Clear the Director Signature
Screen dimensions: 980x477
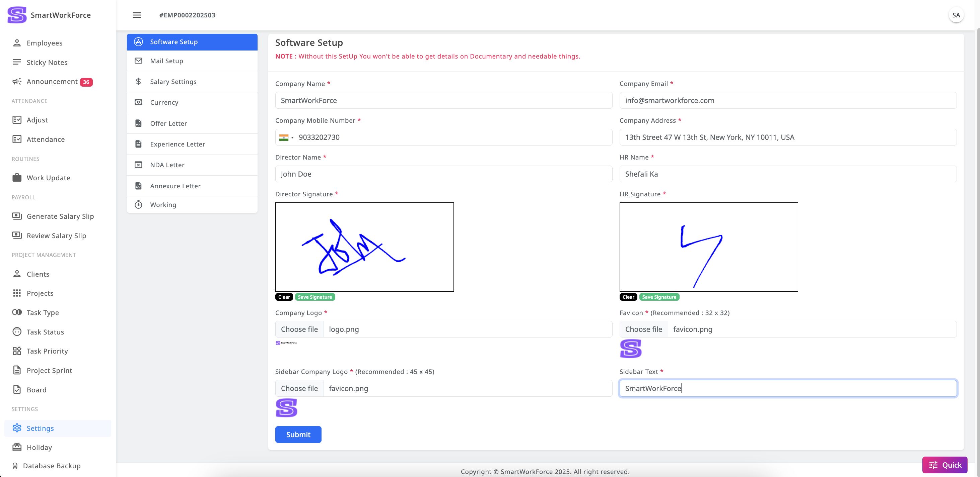pyautogui.click(x=284, y=297)
